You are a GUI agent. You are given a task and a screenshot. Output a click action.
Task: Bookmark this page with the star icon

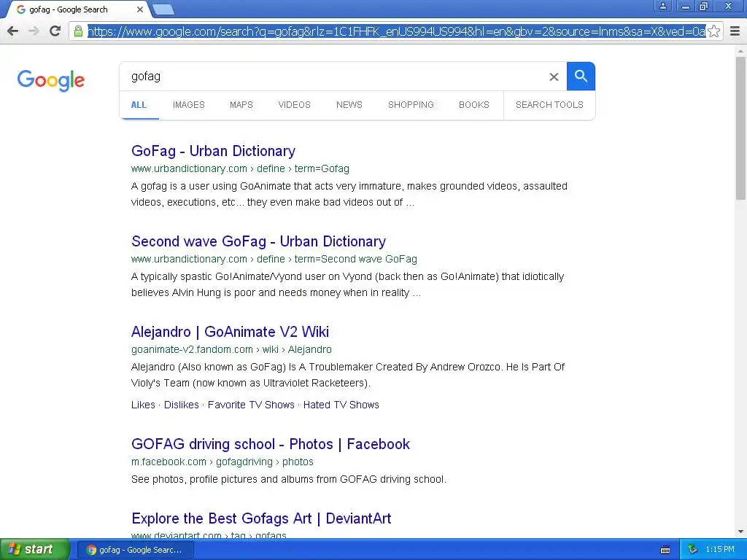[713, 31]
